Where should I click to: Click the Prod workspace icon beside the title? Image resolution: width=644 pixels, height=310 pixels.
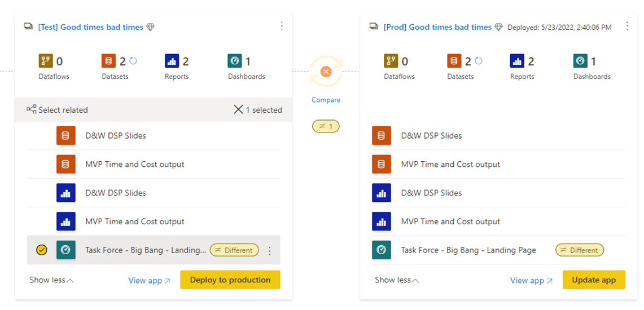pyautogui.click(x=374, y=27)
